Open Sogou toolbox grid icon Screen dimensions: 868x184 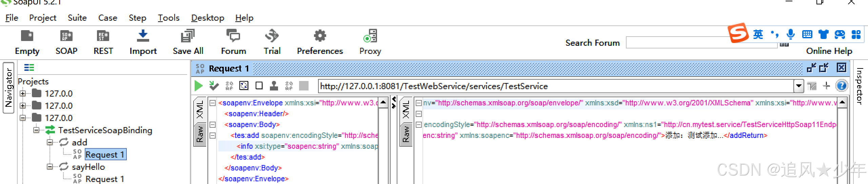coord(856,34)
